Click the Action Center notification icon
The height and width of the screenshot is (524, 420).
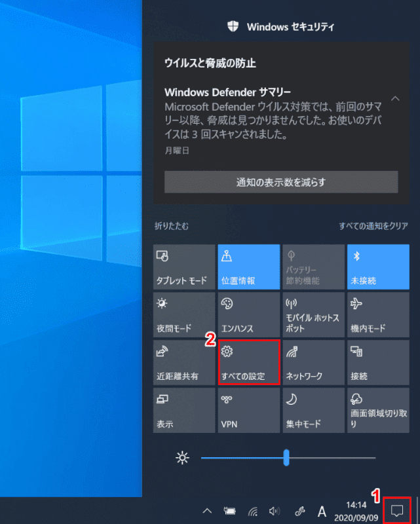(397, 511)
